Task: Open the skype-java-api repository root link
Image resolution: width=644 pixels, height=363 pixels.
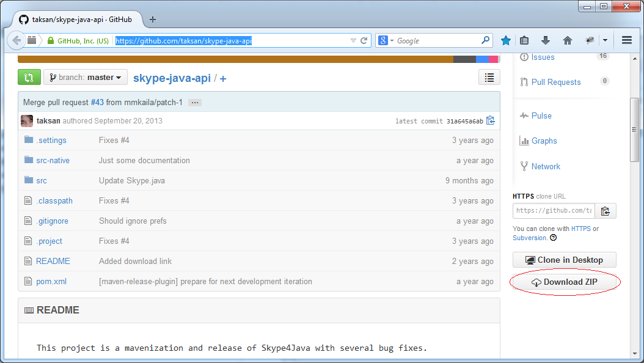Action: click(172, 78)
